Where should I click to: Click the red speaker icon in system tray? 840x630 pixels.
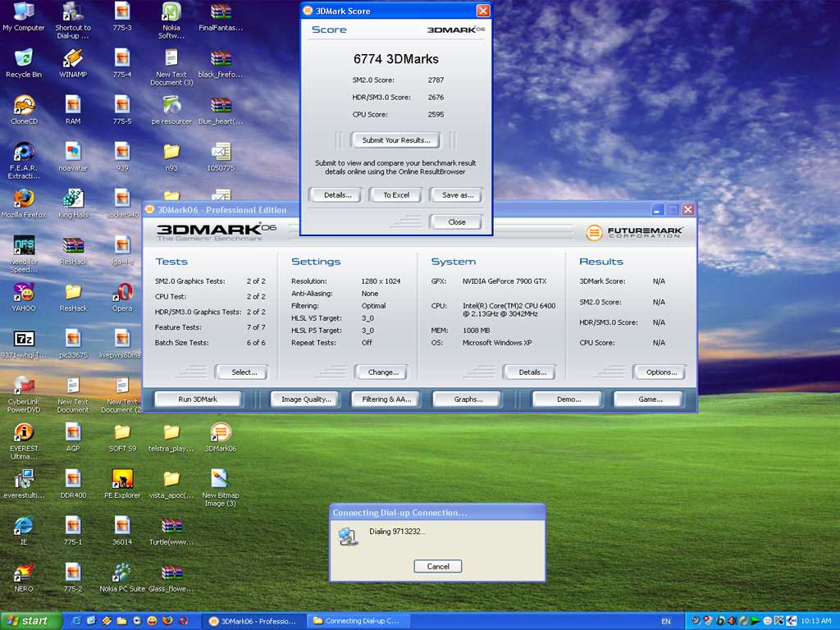pyautogui.click(x=732, y=621)
